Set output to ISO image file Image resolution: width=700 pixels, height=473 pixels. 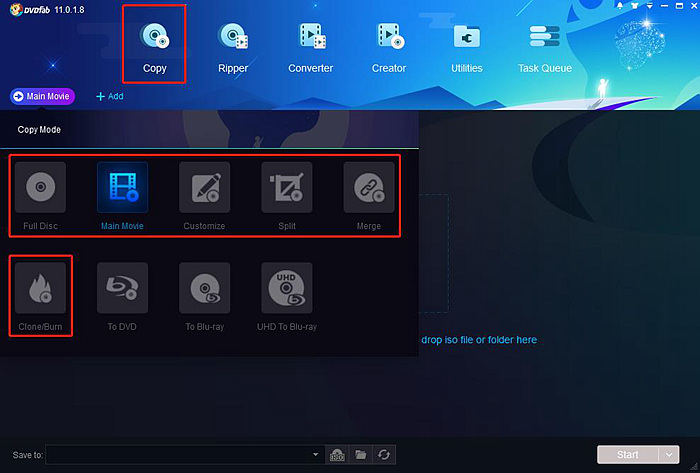[337, 455]
